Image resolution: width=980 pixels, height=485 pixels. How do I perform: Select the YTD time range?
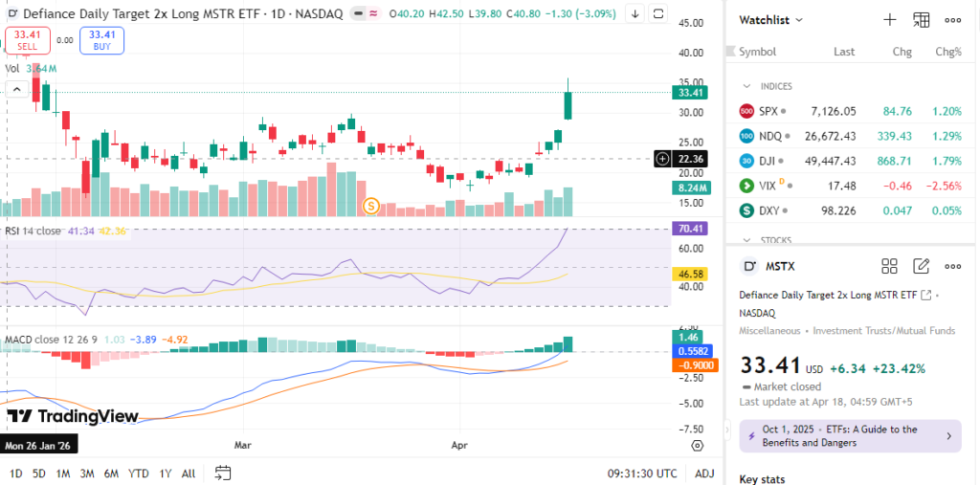click(x=138, y=473)
